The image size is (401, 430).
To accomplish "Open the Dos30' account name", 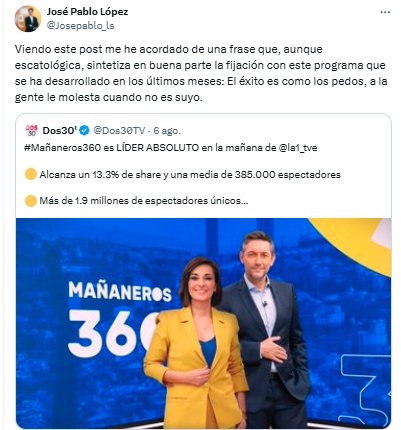I will click(x=60, y=130).
